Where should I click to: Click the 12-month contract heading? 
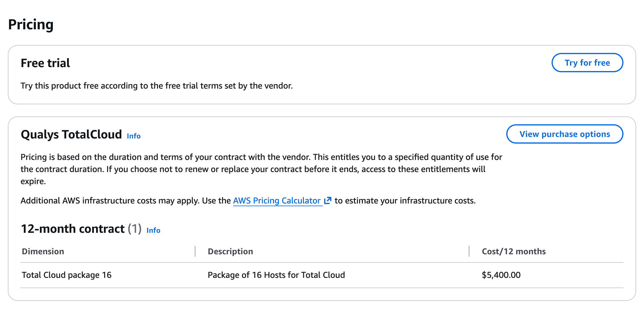[x=72, y=229]
